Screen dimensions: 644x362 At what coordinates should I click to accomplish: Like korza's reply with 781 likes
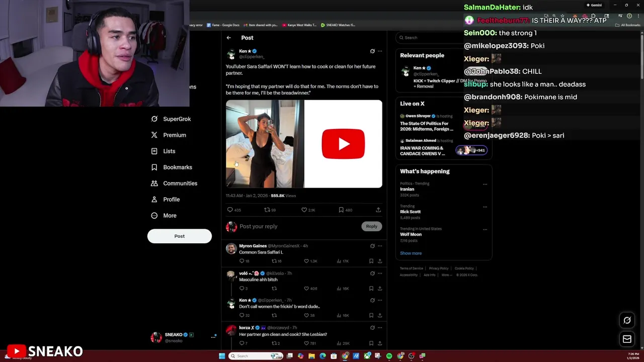coord(310,343)
